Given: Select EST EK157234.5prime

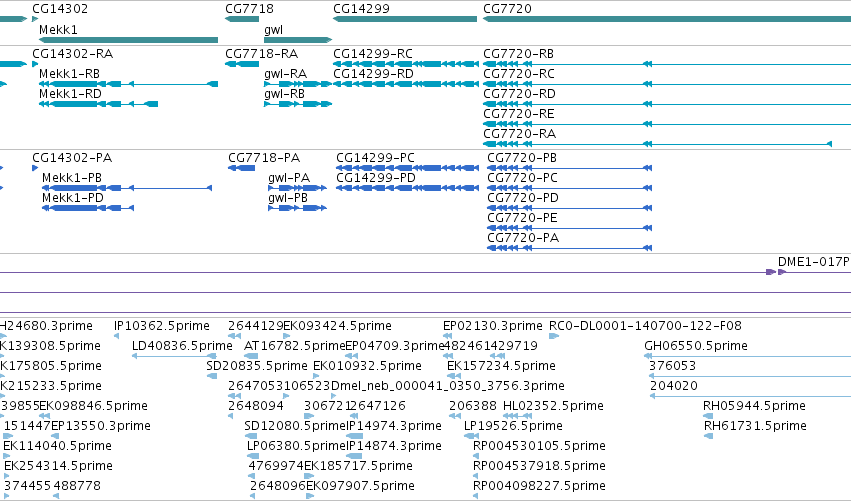Looking at the screenshot, I should [x=501, y=366].
